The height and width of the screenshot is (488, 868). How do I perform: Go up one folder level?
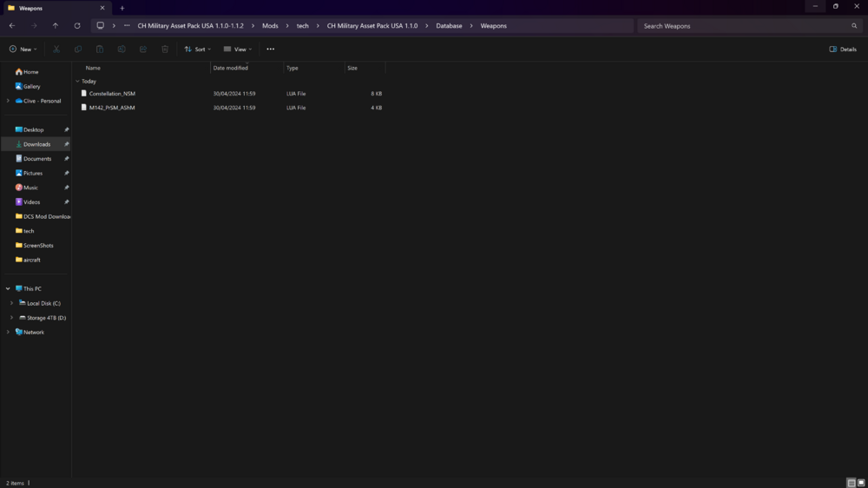pyautogui.click(x=56, y=25)
